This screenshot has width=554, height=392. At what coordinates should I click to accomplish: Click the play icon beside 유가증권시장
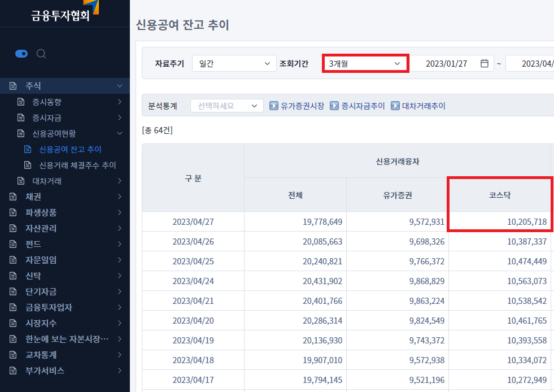click(273, 106)
